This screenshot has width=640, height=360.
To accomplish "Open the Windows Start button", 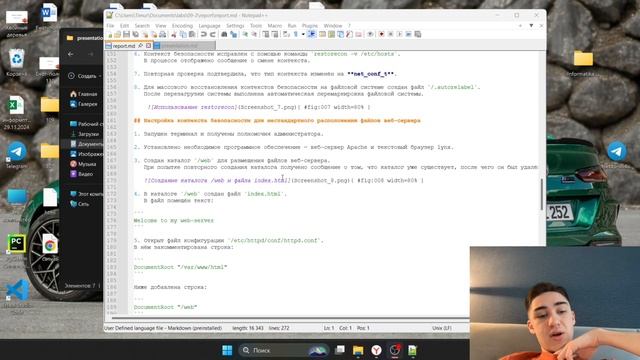I will pos(227,350).
